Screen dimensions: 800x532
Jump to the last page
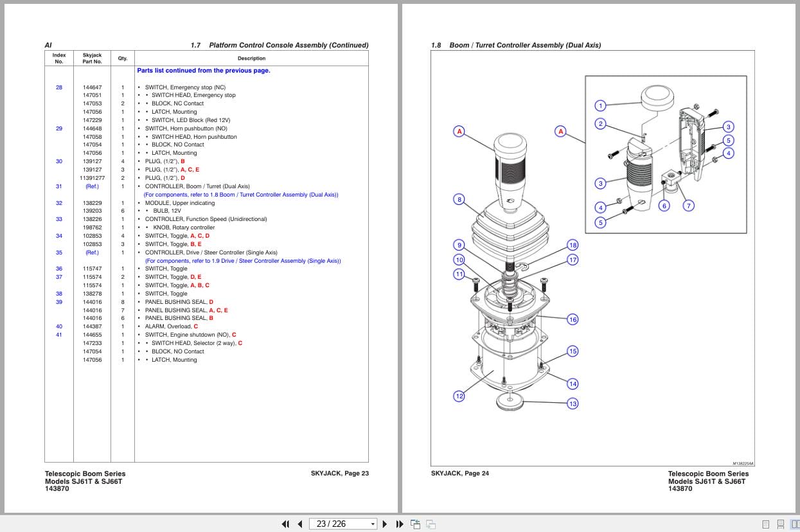400,524
